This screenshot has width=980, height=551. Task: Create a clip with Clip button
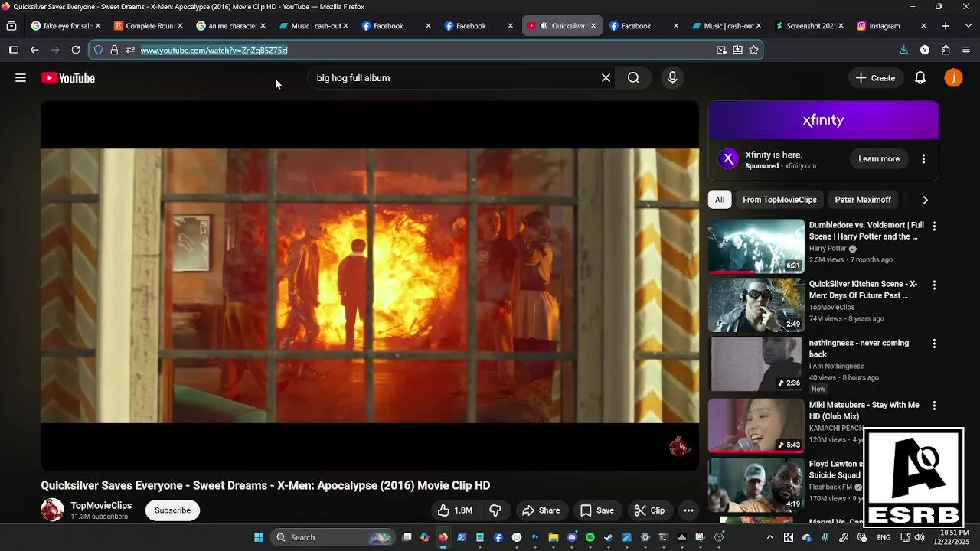649,510
